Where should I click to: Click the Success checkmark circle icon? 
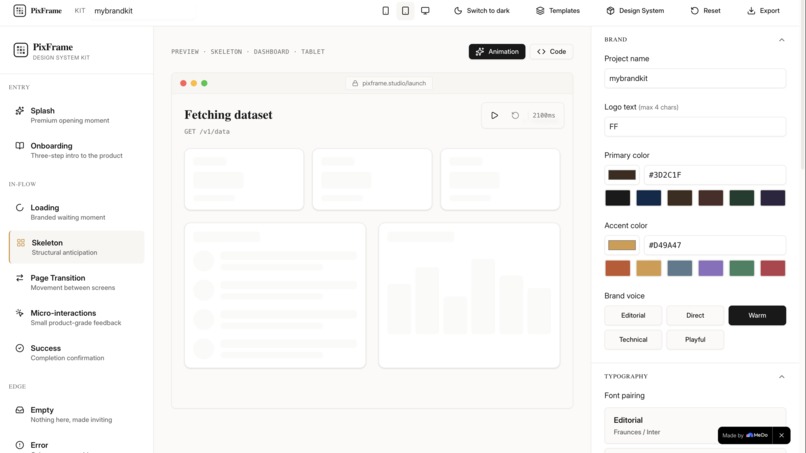click(x=20, y=348)
